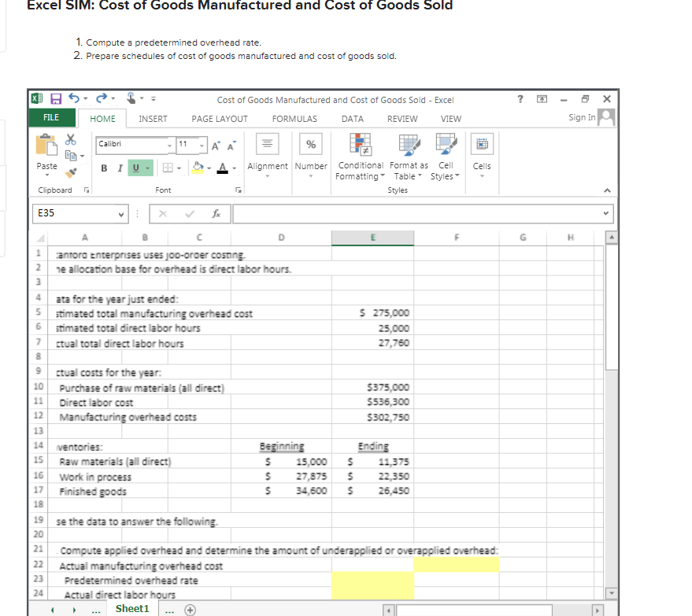Click the Save icon in quick access toolbar
Image resolution: width=692 pixels, height=616 pixels.
(56, 99)
